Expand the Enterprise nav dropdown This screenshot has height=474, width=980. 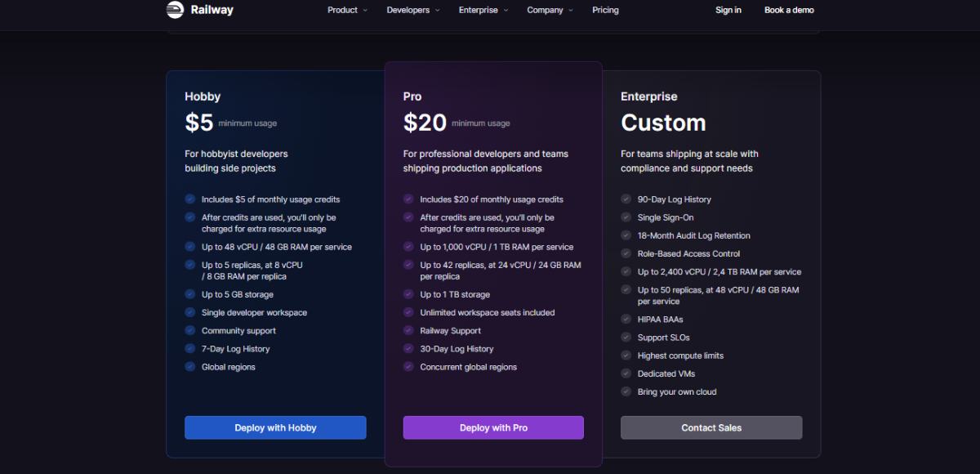(483, 10)
